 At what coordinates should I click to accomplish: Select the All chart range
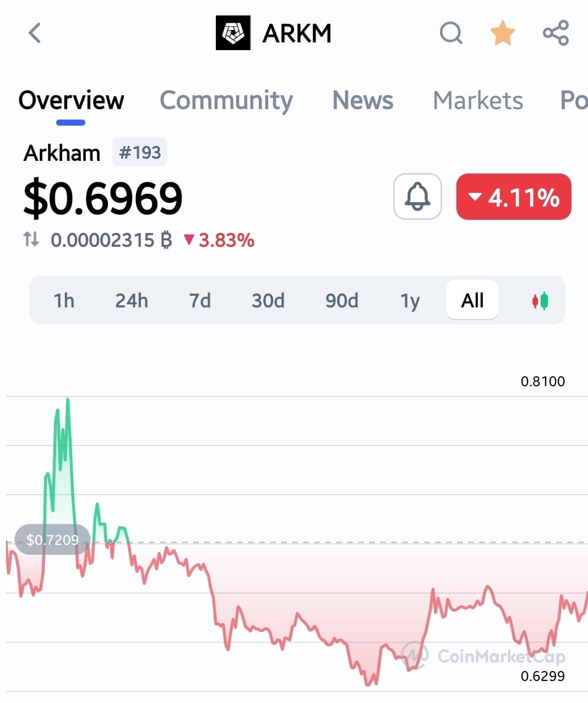pyautogui.click(x=472, y=300)
